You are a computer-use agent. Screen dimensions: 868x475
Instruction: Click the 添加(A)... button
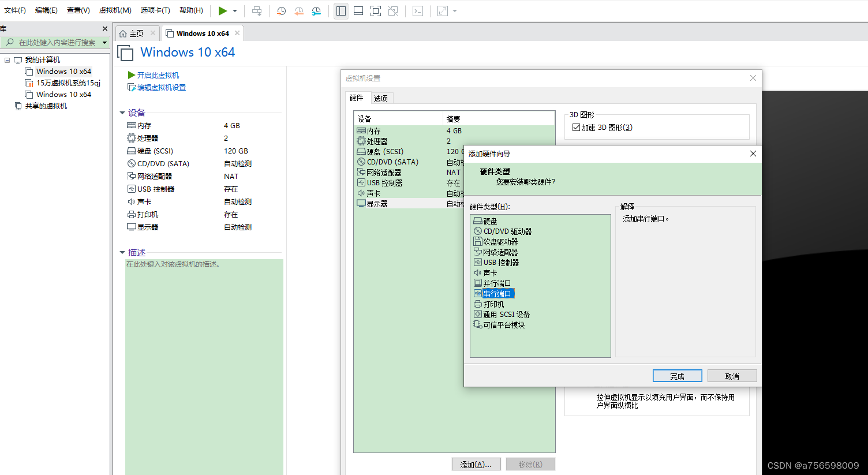click(476, 465)
